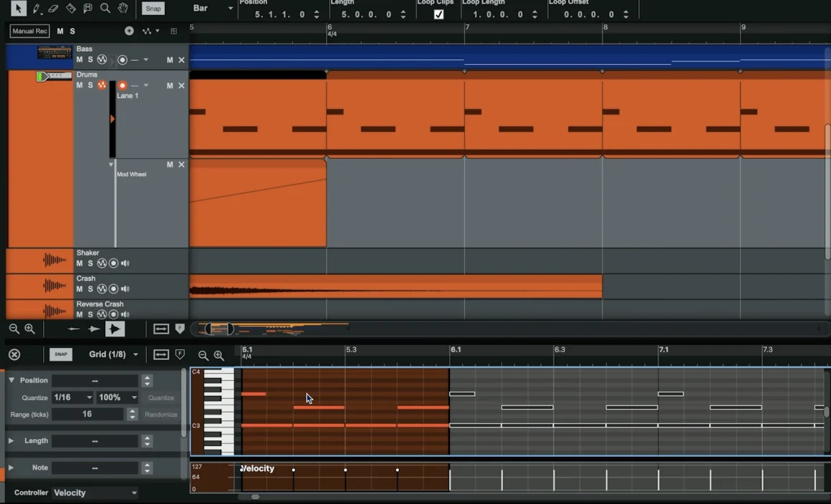Image resolution: width=831 pixels, height=504 pixels.
Task: Zoom in with the piano roll magnifier icon
Action: click(x=219, y=355)
